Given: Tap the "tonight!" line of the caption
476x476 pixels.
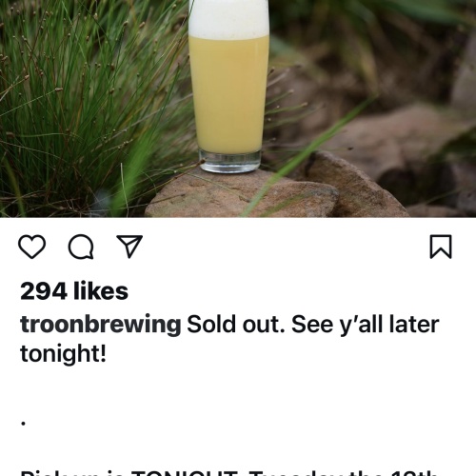Looking at the screenshot, I should 63,353.
